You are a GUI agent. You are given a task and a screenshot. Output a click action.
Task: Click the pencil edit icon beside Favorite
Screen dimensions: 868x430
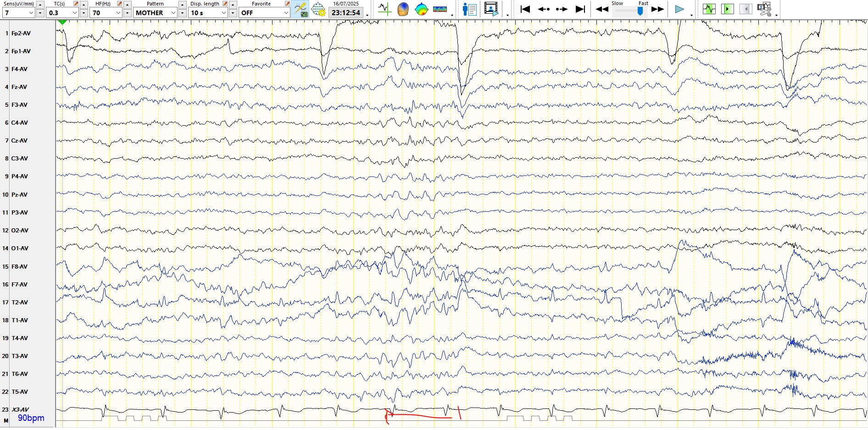click(287, 4)
